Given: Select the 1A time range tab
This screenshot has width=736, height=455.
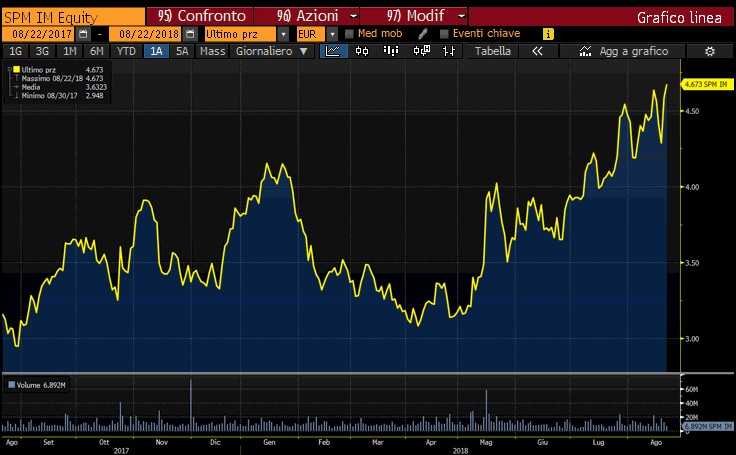Looking at the screenshot, I should [156, 51].
